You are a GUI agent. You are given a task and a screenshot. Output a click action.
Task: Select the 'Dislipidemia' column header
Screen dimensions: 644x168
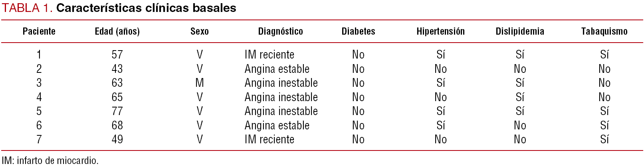(520, 31)
